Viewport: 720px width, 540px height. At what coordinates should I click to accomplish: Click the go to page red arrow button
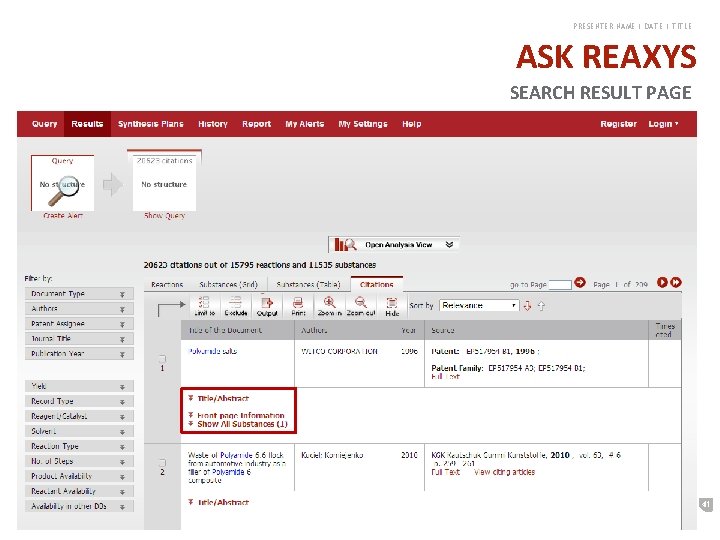(x=580, y=283)
